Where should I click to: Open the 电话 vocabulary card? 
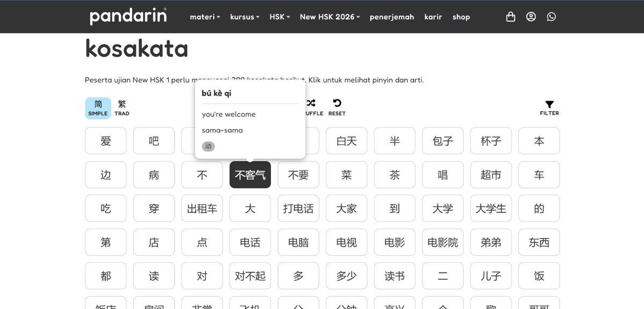[x=250, y=242]
